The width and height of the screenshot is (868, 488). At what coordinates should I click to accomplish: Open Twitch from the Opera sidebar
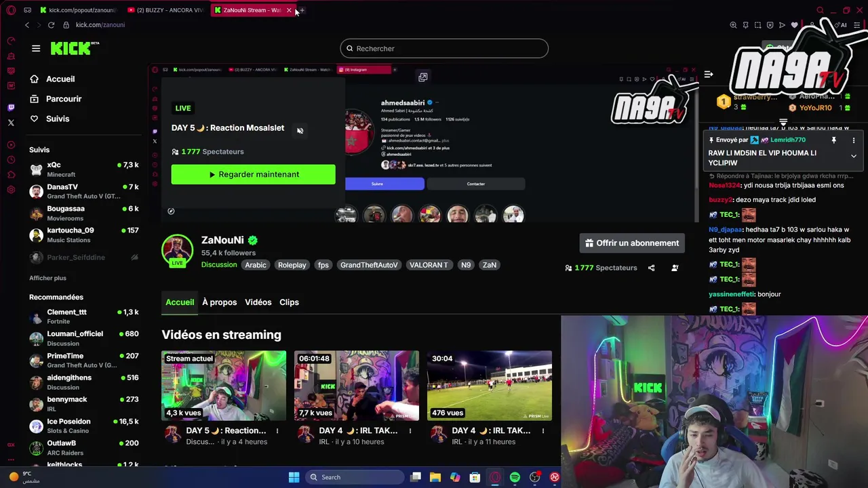(x=11, y=108)
